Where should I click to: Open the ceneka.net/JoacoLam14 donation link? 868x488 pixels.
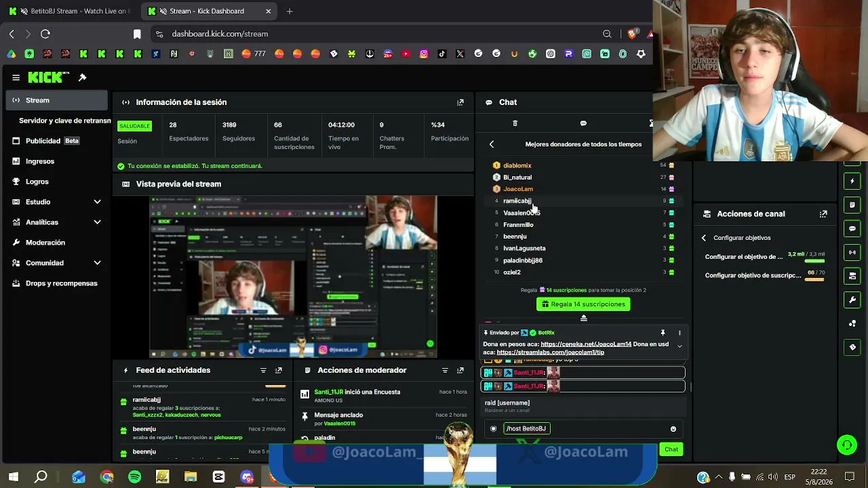coord(586,344)
